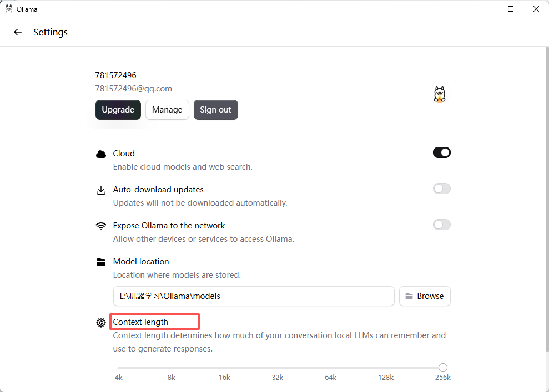Viewport: 549px width, 392px height.
Task: Click the Auto-download updates download icon
Action: pos(101,190)
